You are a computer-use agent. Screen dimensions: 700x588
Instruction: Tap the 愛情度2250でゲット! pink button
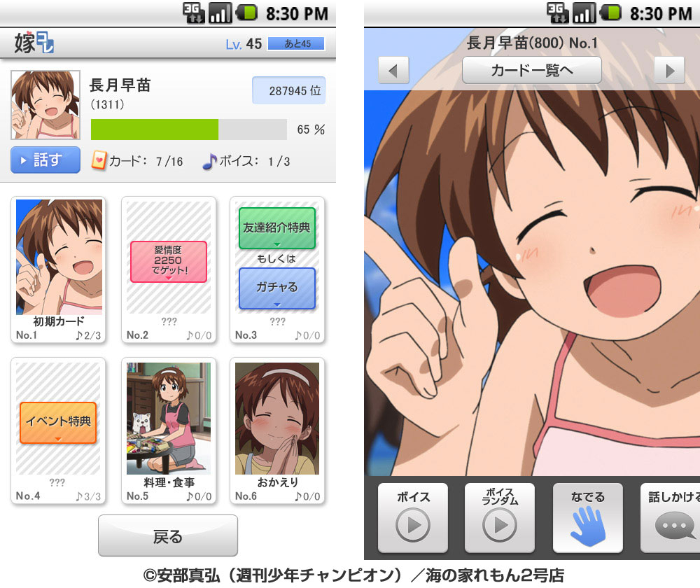[x=169, y=262]
